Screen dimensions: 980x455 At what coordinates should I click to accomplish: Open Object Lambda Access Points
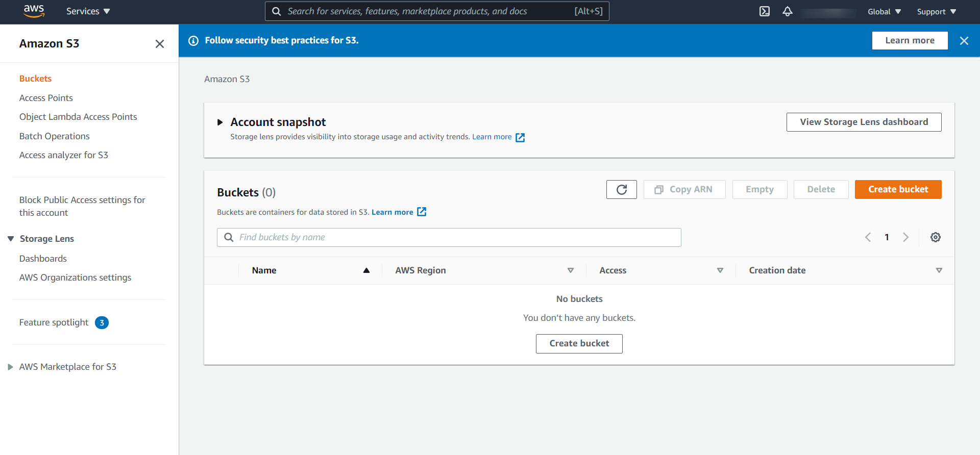[x=78, y=117]
